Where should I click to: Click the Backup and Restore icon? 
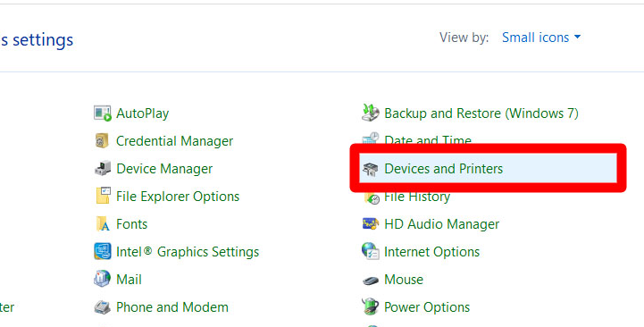pos(371,113)
